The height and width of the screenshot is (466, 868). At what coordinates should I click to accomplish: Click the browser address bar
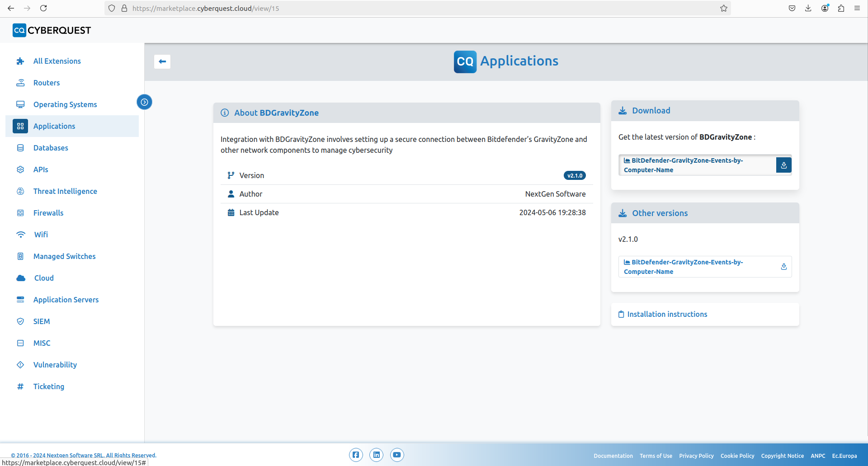click(x=407, y=8)
